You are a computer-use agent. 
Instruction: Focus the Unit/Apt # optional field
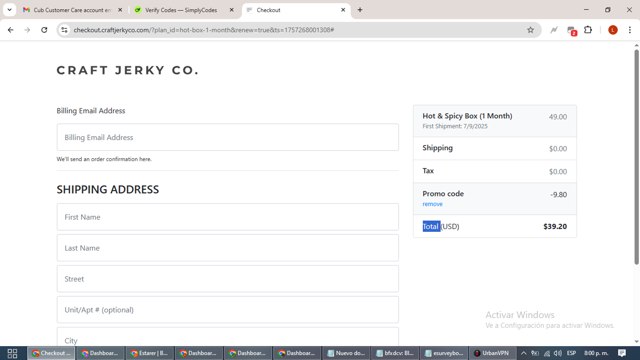tap(228, 310)
